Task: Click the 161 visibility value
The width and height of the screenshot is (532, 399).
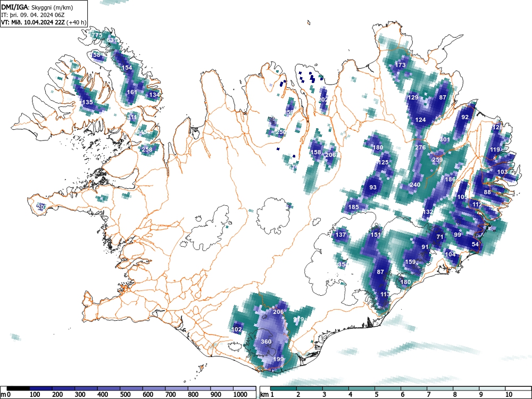Action: pos(132,92)
